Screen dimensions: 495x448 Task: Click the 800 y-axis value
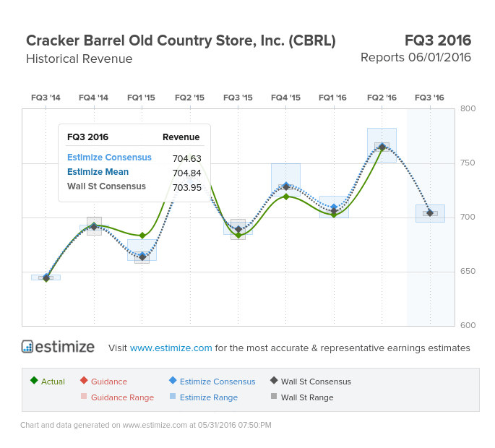coord(468,108)
